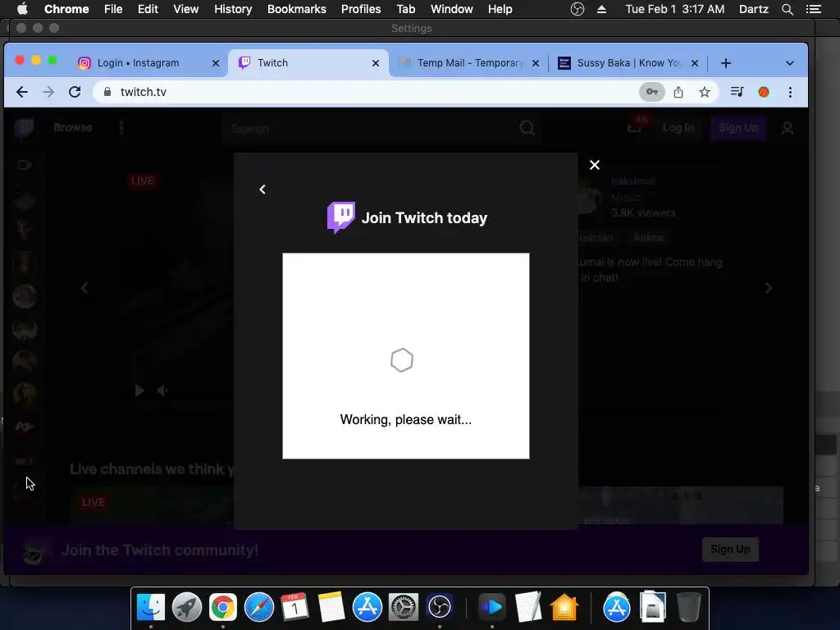Switch to the Sussy Baka tab
The height and width of the screenshot is (630, 840).
tap(629, 63)
